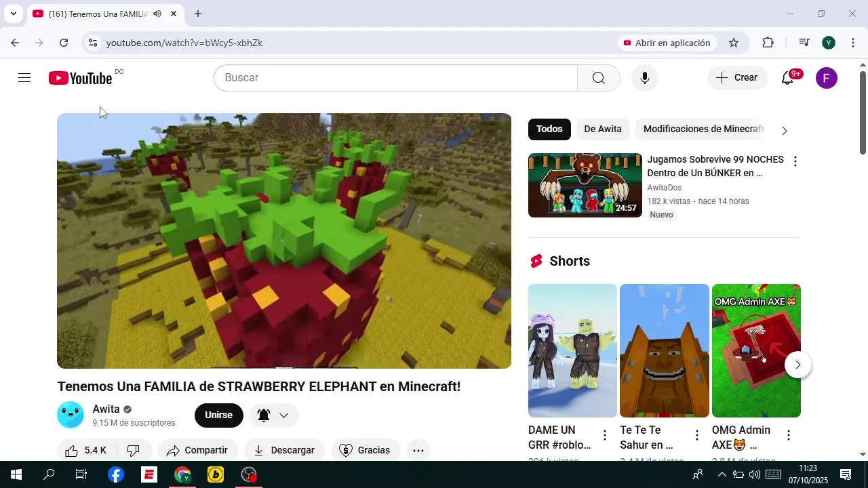868x488 pixels.
Task: Bookmark this page with the star
Action: pyautogui.click(x=734, y=43)
